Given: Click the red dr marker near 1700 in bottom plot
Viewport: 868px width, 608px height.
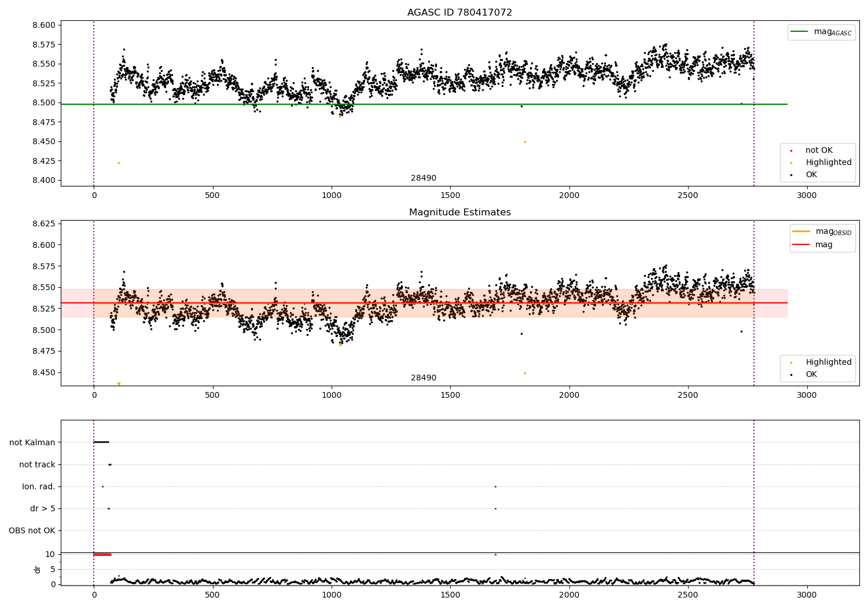Looking at the screenshot, I should [x=495, y=554].
